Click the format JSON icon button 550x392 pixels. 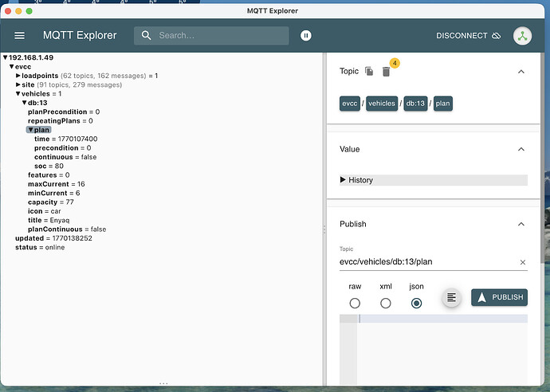coord(451,297)
